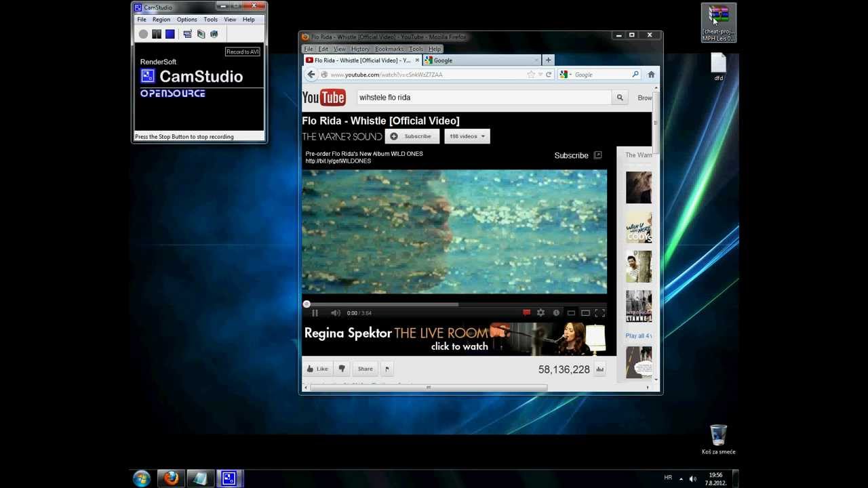
Task: Reload the page with the refresh icon
Action: pyautogui.click(x=549, y=75)
